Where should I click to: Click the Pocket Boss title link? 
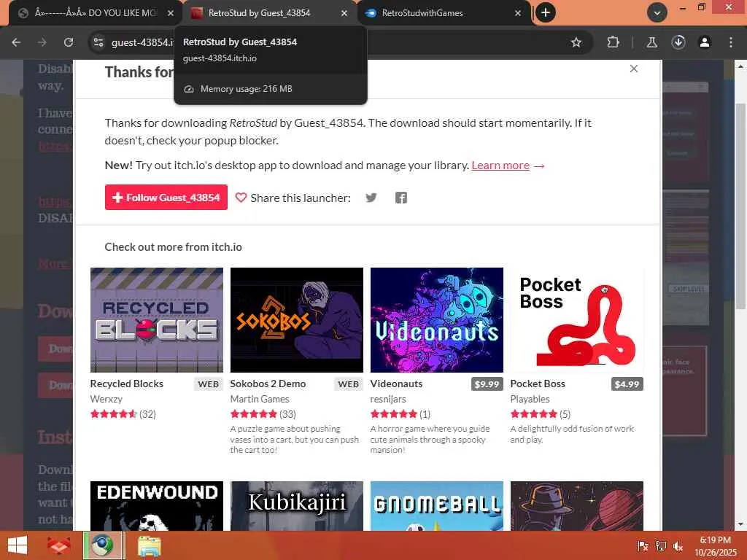[x=538, y=384]
